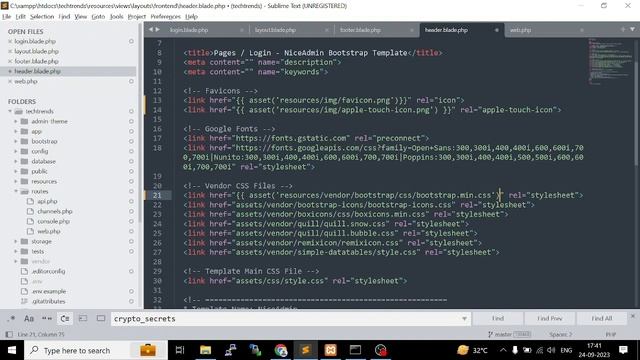Collapse the routes folder
The width and height of the screenshot is (640, 360).
pyautogui.click(x=16, y=191)
